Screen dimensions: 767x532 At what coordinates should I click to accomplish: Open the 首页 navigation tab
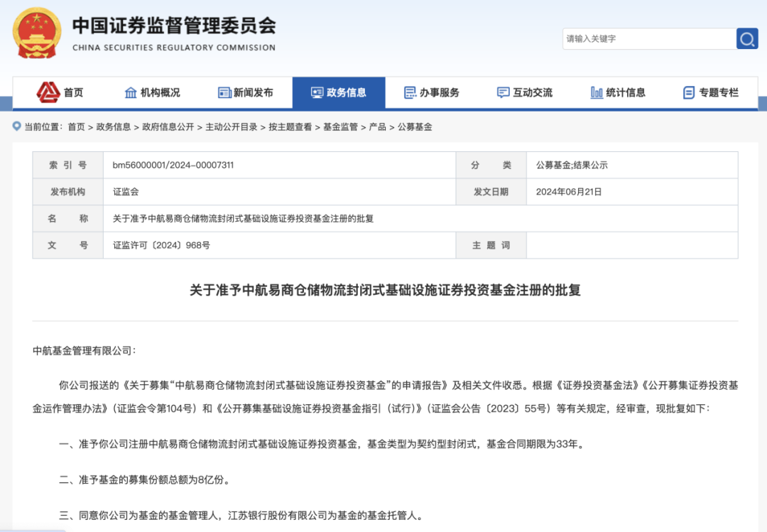73,92
